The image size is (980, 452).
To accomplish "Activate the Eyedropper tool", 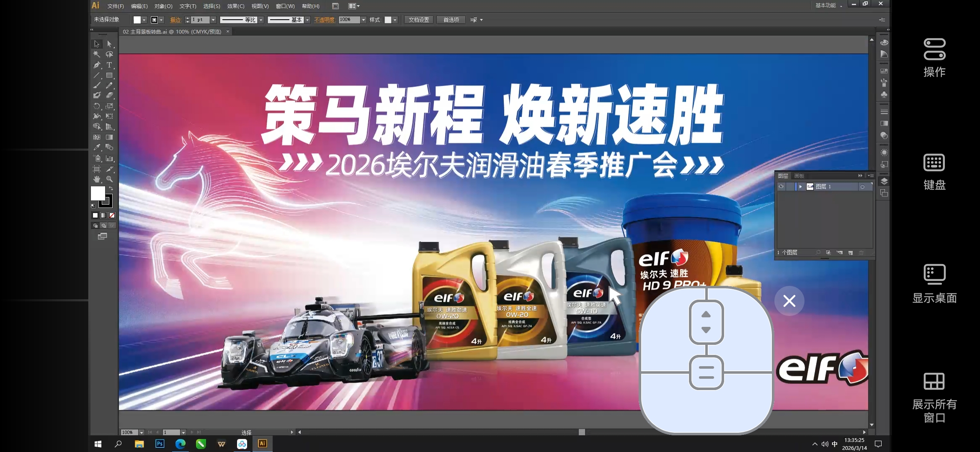I will 97,147.
